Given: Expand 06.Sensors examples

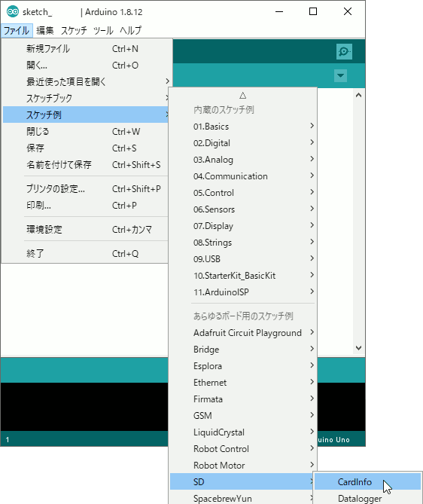Looking at the screenshot, I should (x=243, y=209).
